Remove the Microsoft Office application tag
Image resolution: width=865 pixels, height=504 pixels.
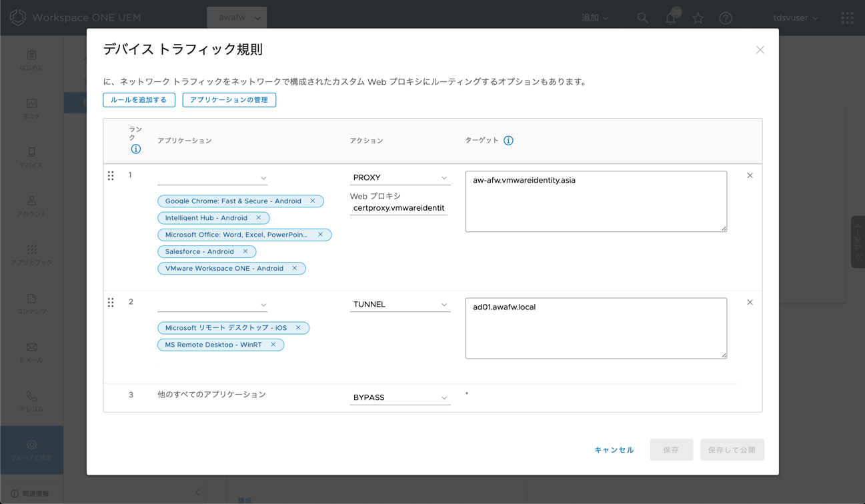pos(320,235)
